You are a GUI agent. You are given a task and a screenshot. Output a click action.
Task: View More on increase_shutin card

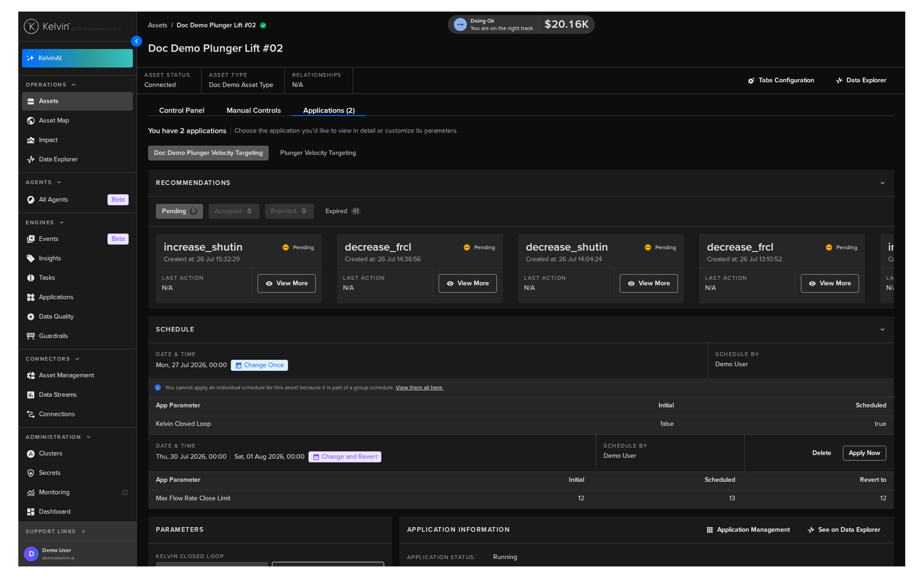[x=286, y=284]
